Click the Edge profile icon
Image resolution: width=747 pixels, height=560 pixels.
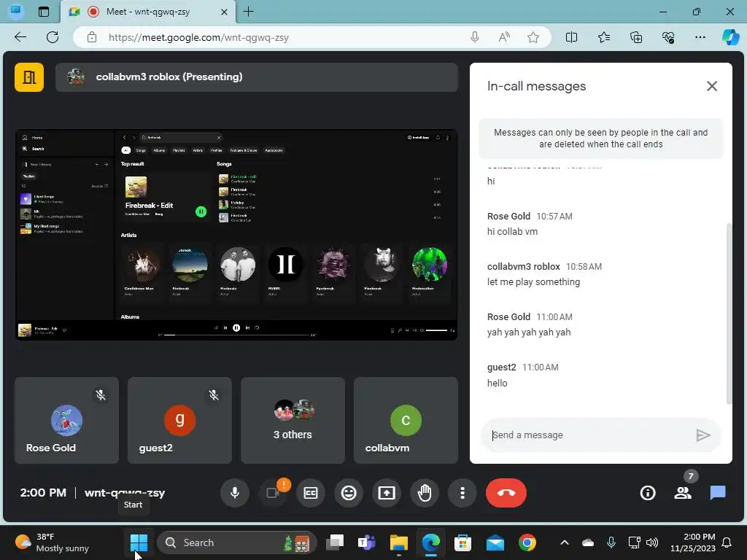[17, 10]
